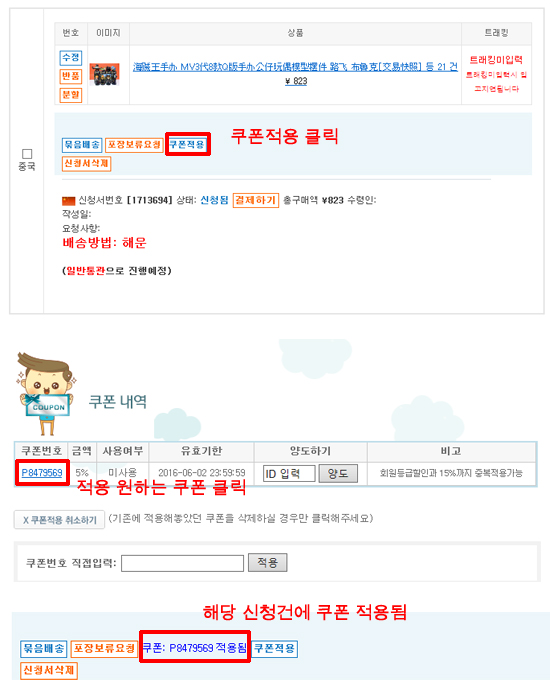Open the product thumbnail image
The height and width of the screenshot is (700, 550).
click(x=104, y=74)
